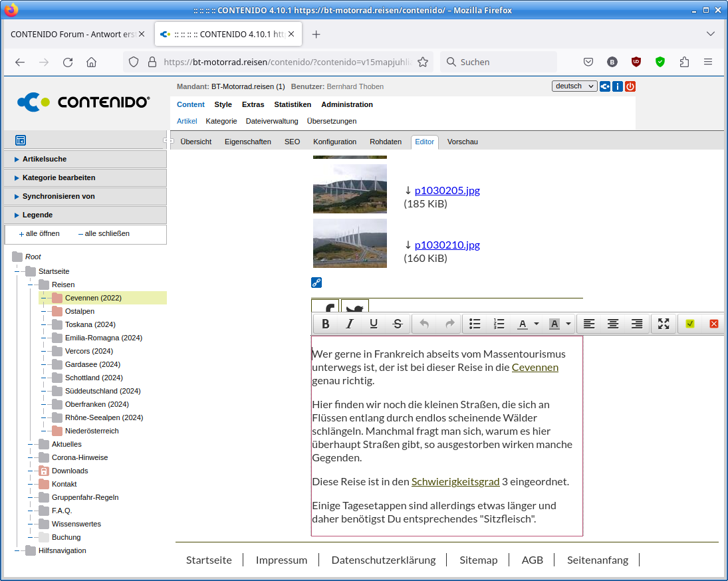
Task: Save editor changes with the green checkmark
Action: 690,324
